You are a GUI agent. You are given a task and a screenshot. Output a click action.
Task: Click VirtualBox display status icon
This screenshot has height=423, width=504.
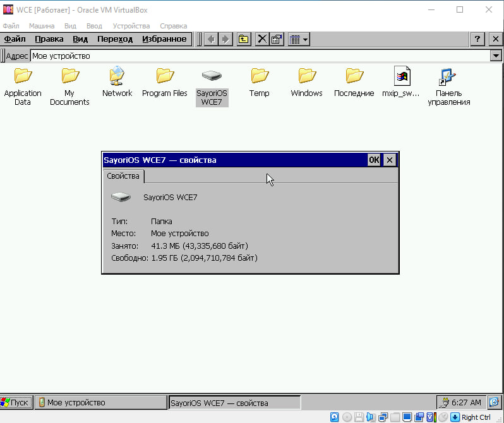point(407,417)
